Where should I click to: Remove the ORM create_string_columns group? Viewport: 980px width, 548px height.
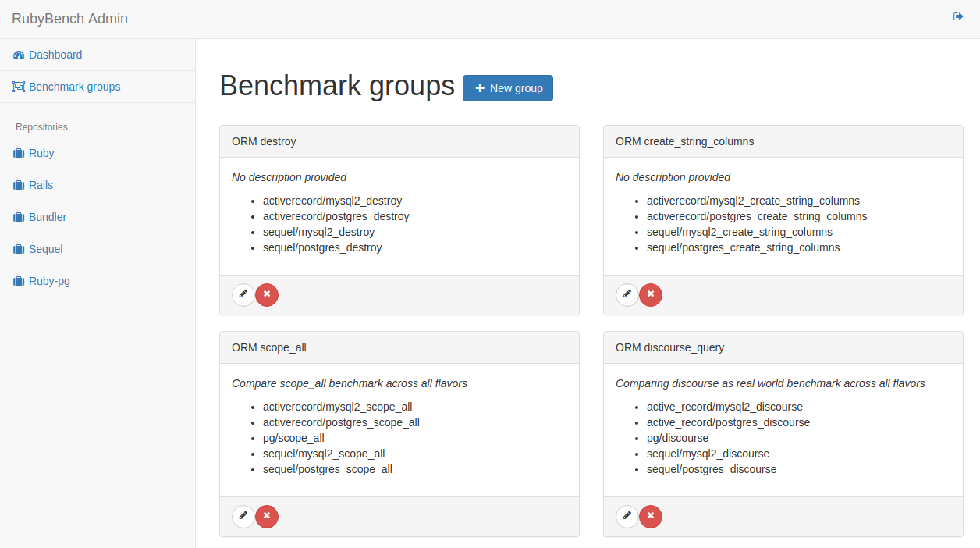pyautogui.click(x=651, y=295)
